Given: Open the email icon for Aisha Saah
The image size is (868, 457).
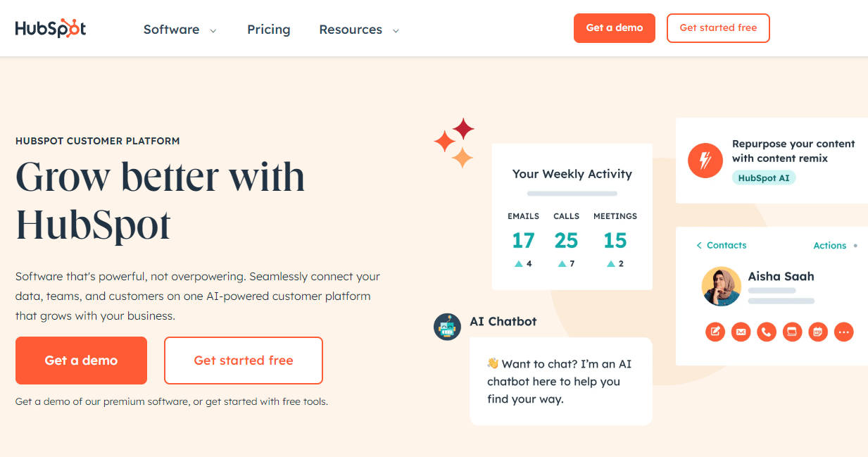Looking at the screenshot, I should 741,332.
